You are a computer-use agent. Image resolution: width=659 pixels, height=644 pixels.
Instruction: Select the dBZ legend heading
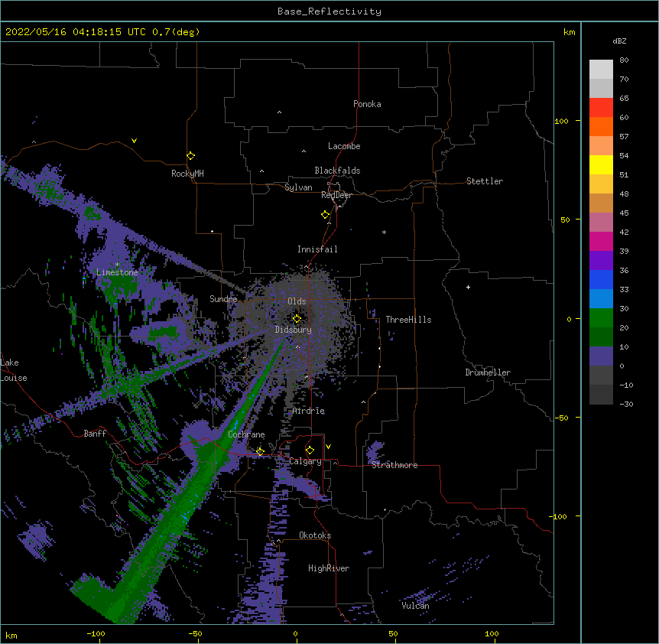(x=619, y=41)
